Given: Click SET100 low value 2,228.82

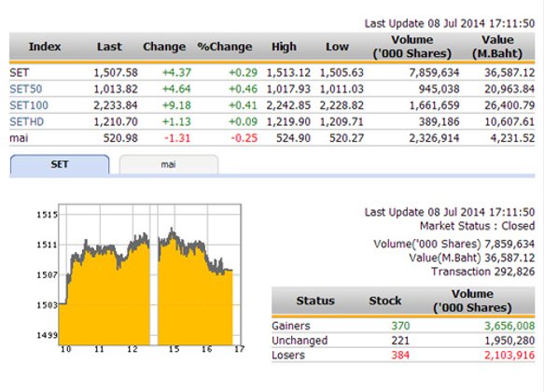Looking at the screenshot, I should 342,105.
